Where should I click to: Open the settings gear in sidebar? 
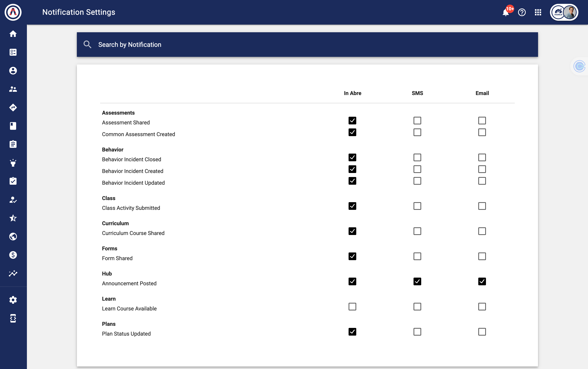click(13, 300)
